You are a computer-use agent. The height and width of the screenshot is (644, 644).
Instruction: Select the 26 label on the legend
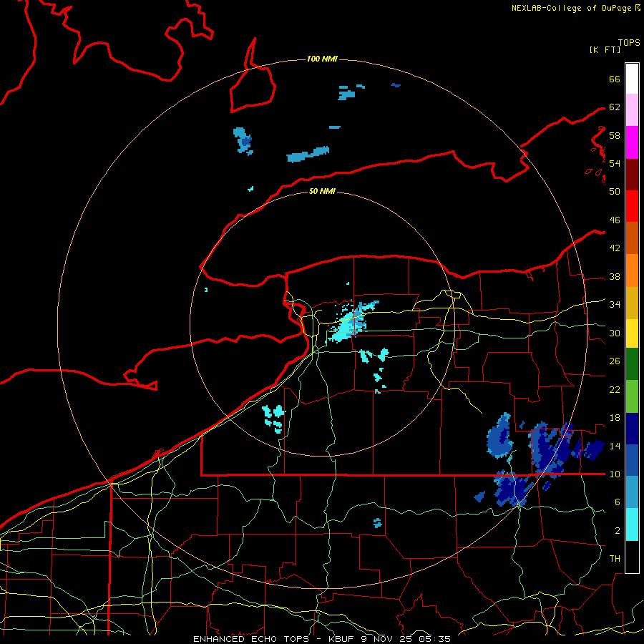(615, 361)
